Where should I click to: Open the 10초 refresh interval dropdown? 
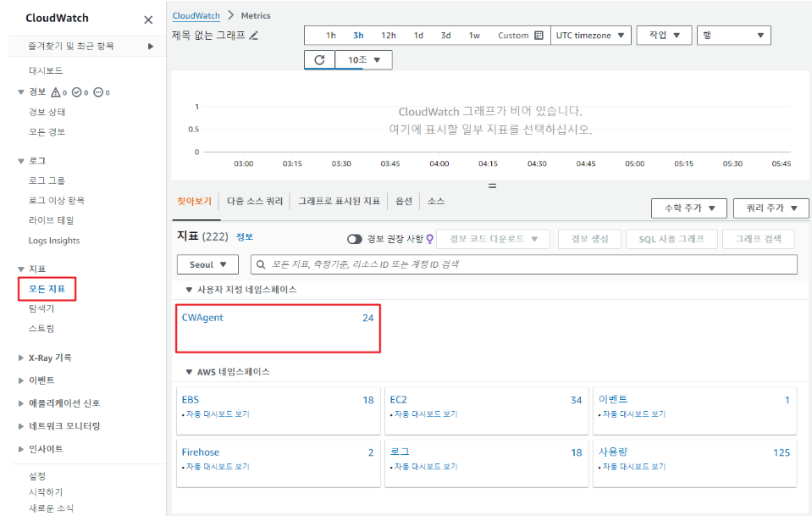click(x=363, y=59)
